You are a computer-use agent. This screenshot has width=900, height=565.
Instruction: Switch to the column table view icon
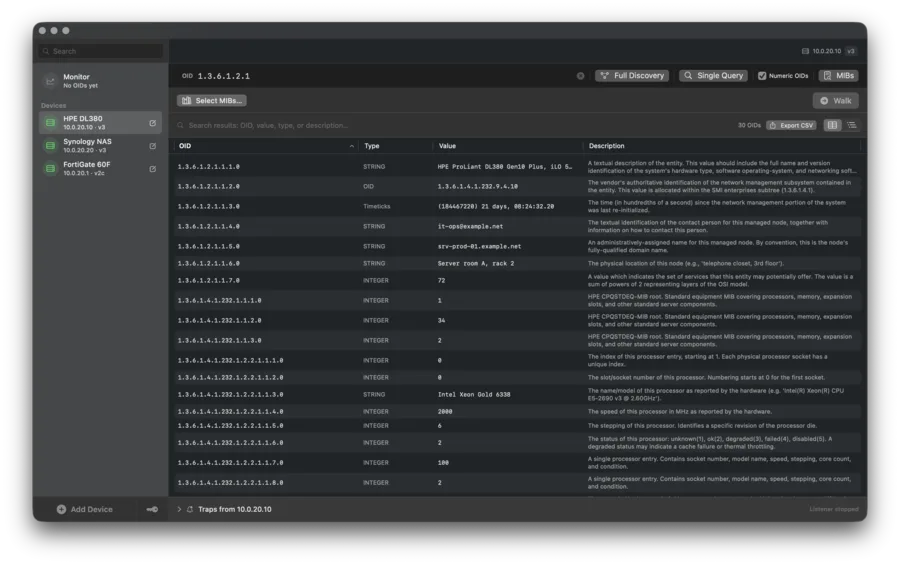coord(832,125)
